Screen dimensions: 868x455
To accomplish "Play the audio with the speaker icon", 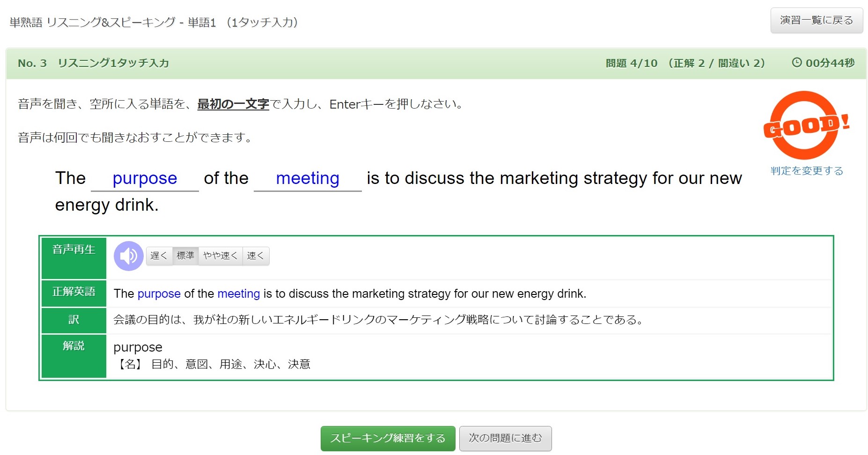I will (129, 256).
